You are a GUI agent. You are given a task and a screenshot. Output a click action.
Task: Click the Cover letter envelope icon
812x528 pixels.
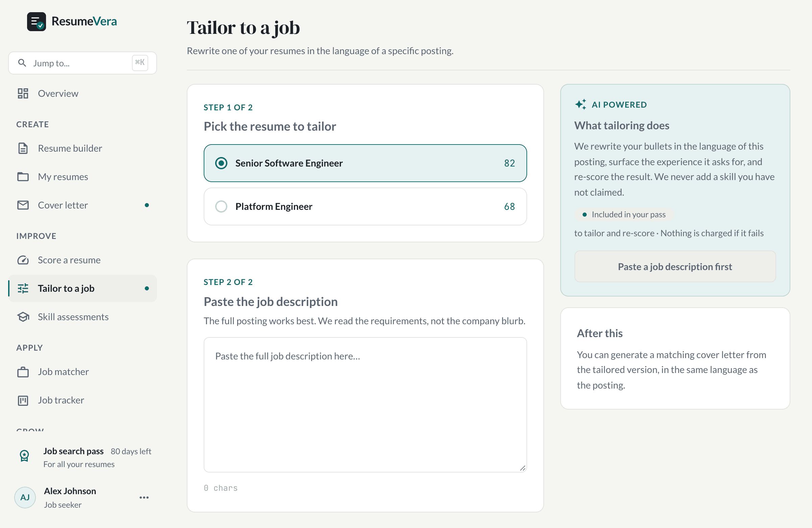click(x=23, y=205)
